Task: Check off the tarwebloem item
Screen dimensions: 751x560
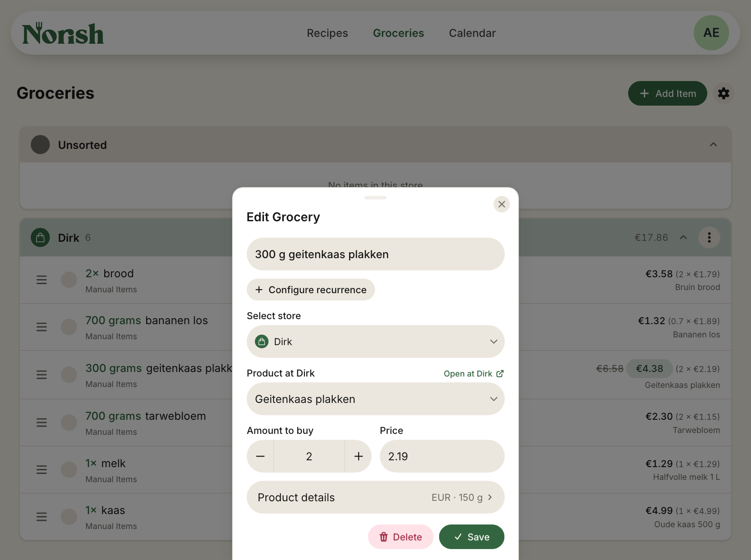Action: click(69, 423)
